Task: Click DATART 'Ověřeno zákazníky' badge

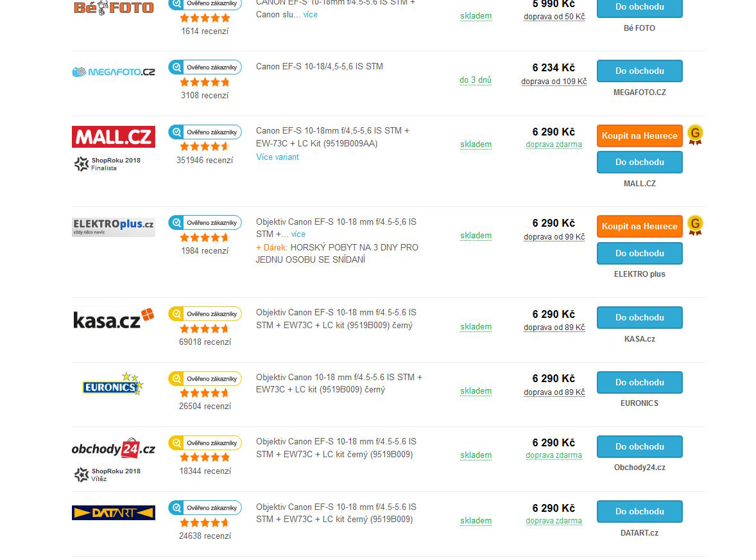Action: pos(205,507)
